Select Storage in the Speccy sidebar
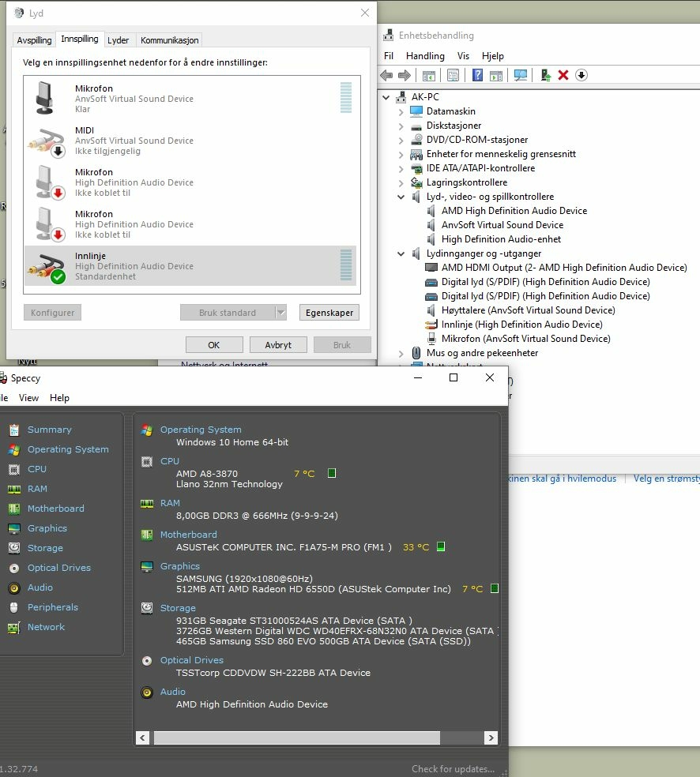The image size is (700, 777). [45, 548]
